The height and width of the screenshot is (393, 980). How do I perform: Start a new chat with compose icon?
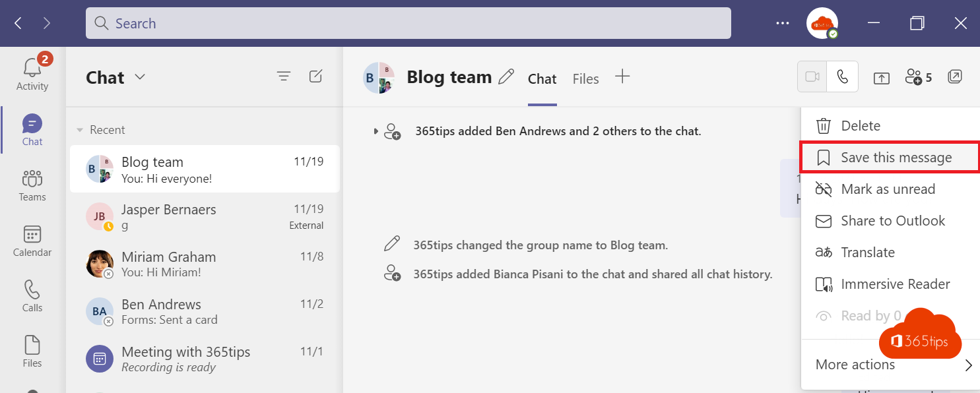point(316,76)
